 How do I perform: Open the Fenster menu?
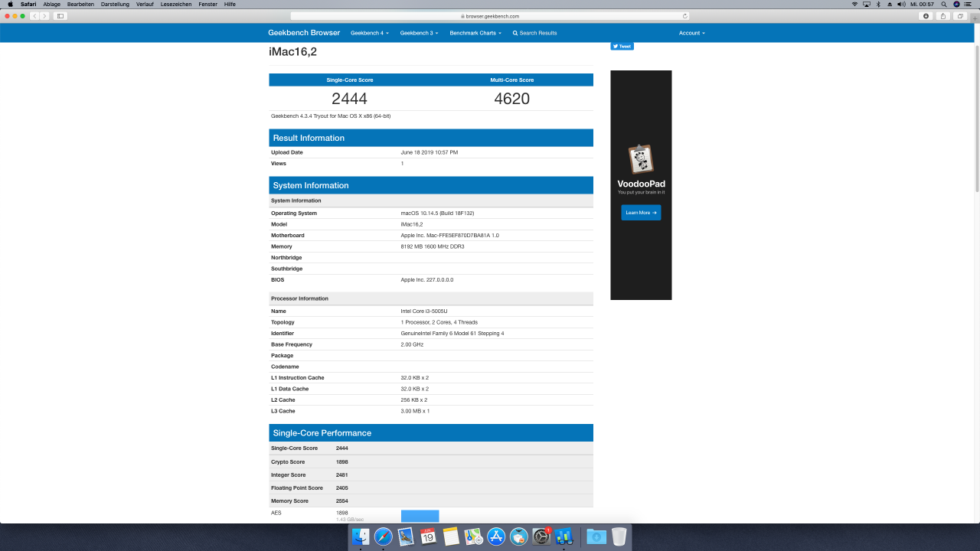click(x=207, y=4)
